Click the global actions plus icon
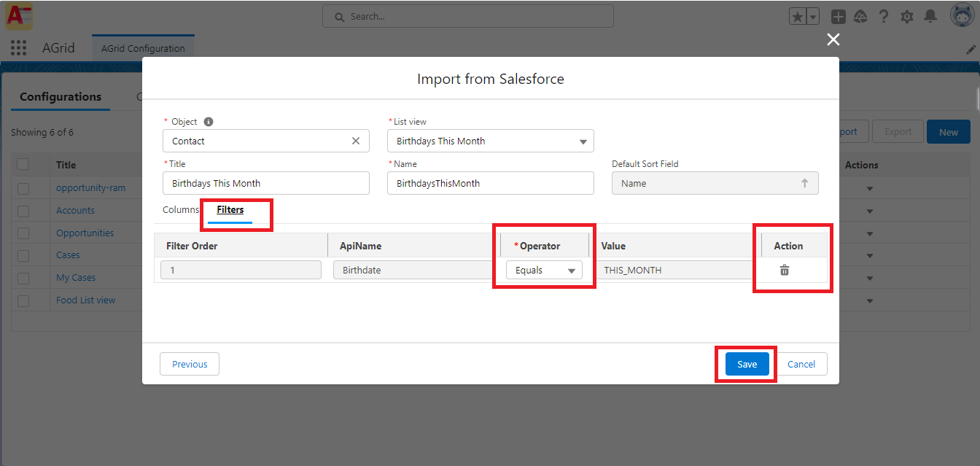 click(839, 17)
